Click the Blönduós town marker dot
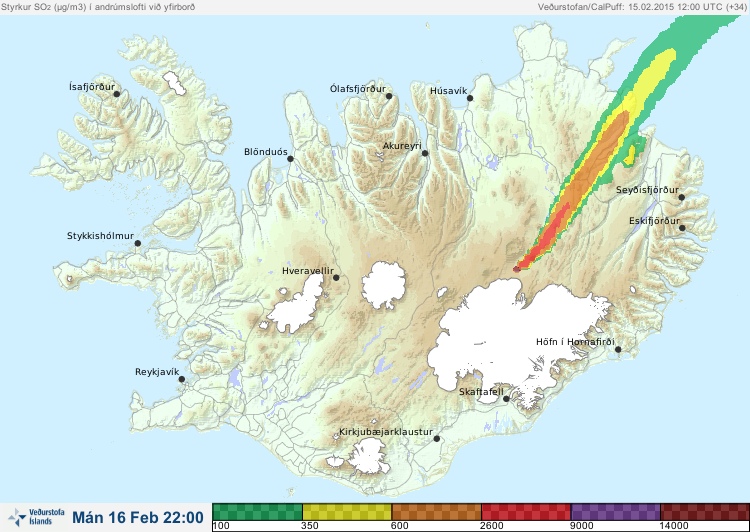Image resolution: width=750 pixels, height=532 pixels. 290,159
